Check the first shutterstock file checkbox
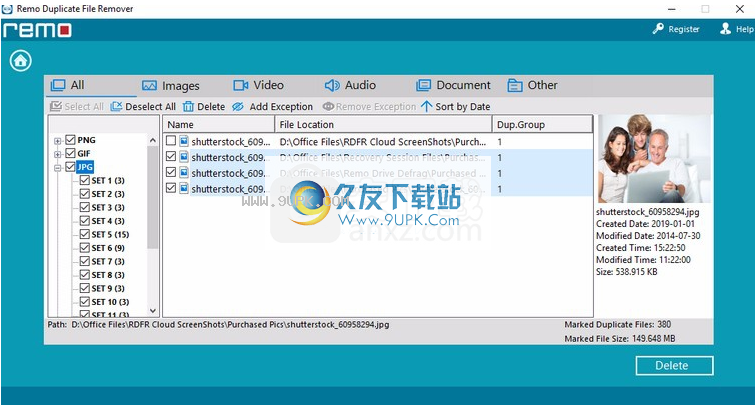756x407 pixels. coord(171,140)
